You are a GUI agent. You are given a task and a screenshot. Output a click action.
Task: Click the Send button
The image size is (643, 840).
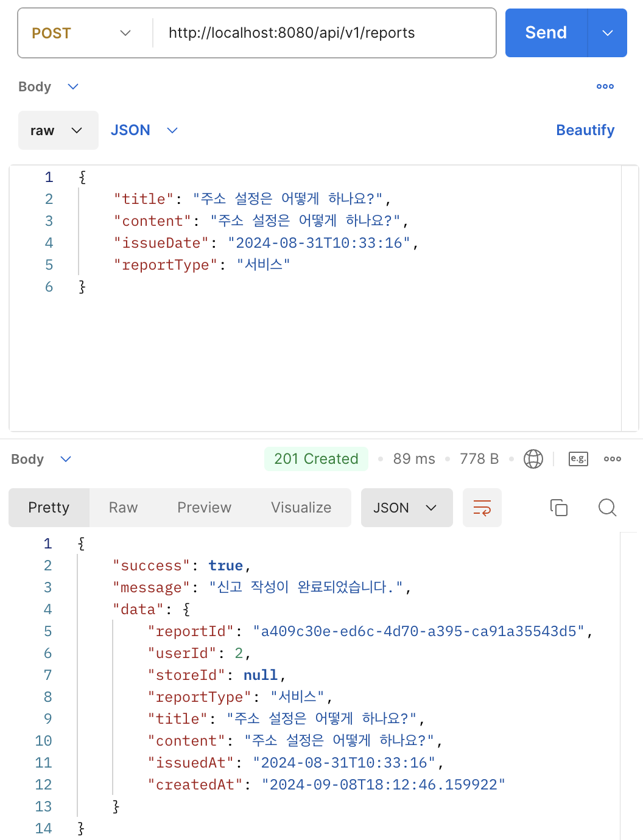coord(546,33)
